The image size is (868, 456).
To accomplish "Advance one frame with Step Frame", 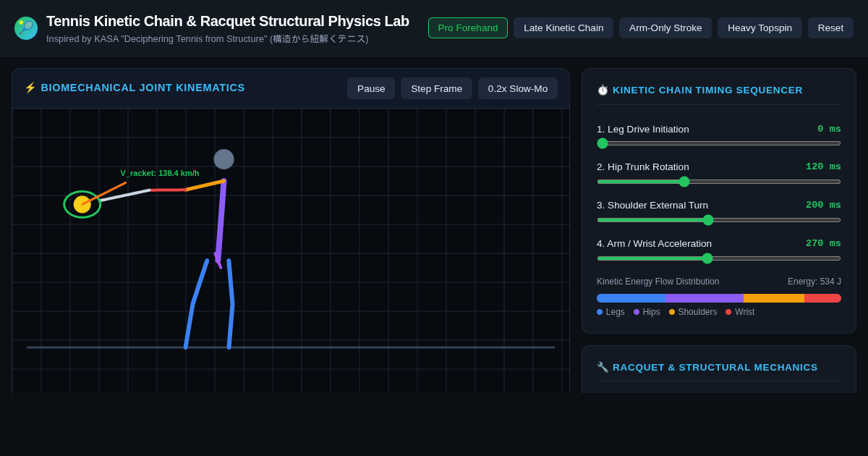I will [x=436, y=88].
